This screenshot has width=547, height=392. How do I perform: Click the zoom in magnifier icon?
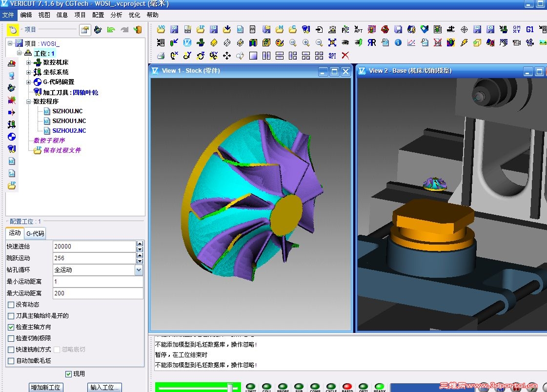click(x=306, y=42)
